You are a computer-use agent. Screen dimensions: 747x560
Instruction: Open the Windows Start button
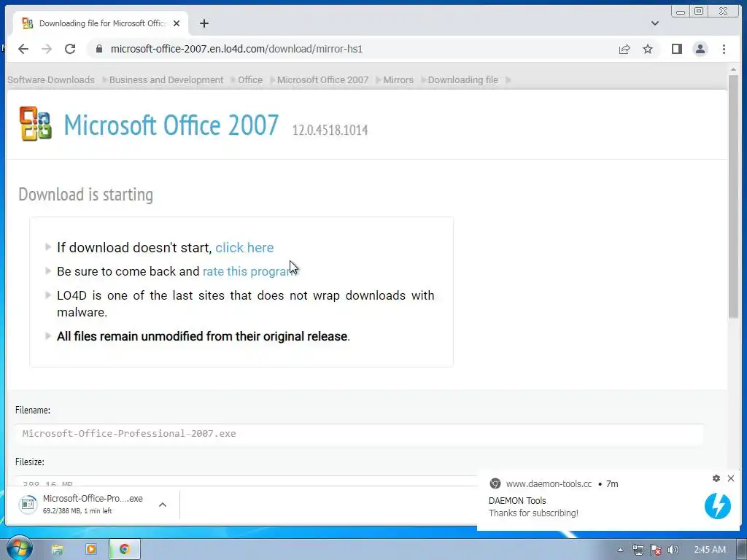19,549
